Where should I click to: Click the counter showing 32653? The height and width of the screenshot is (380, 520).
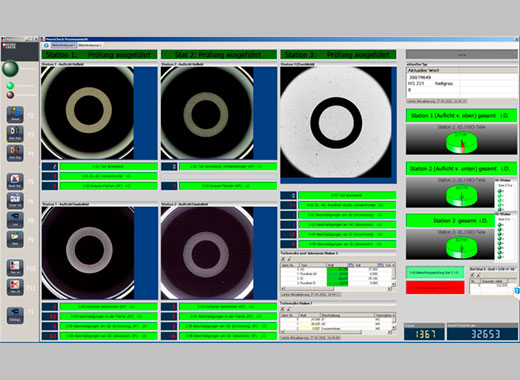482,334
